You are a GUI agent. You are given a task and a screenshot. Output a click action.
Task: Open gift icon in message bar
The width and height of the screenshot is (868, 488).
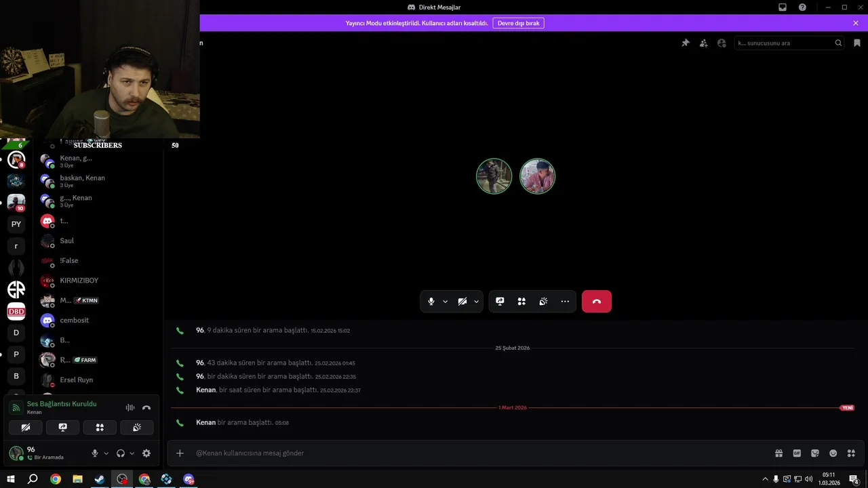click(x=779, y=453)
